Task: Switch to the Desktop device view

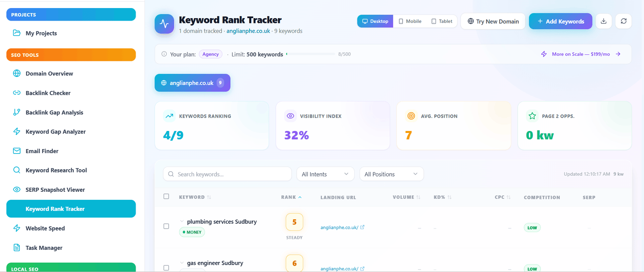Action: click(x=375, y=21)
